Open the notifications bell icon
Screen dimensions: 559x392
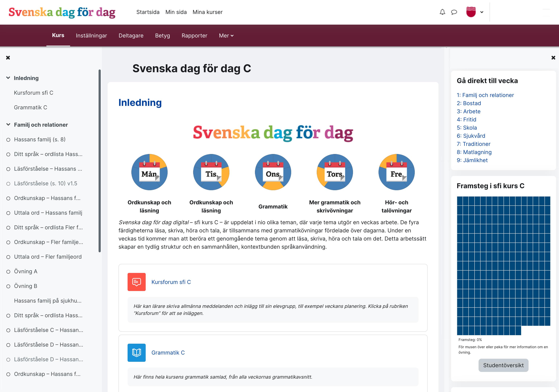pos(442,12)
